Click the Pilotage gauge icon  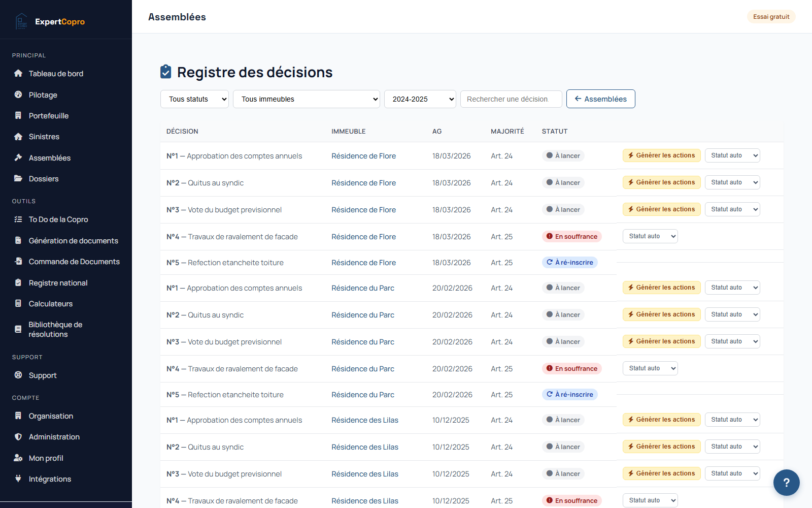(x=18, y=94)
